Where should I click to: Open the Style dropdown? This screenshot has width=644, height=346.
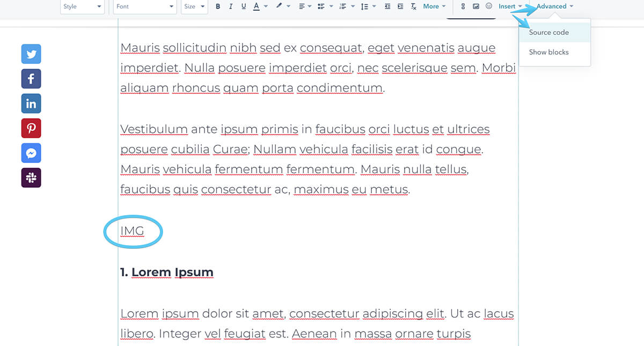pyautogui.click(x=82, y=6)
